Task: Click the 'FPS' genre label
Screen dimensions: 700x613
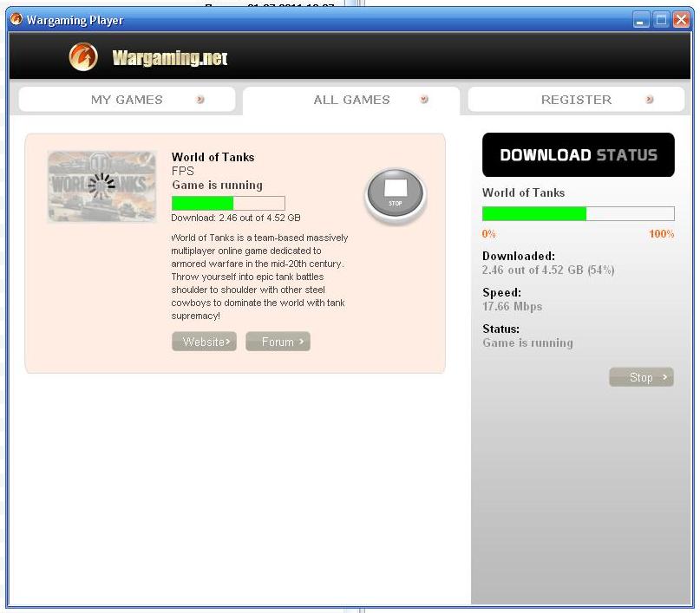Action: click(x=182, y=171)
